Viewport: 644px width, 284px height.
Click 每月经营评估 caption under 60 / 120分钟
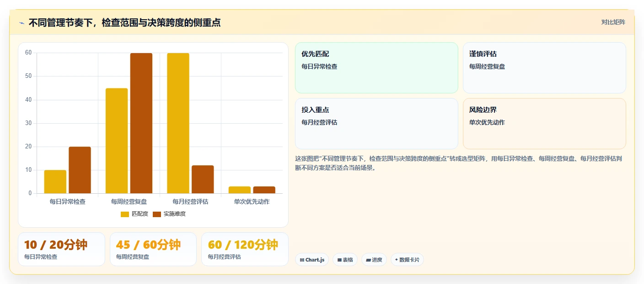pos(224,257)
